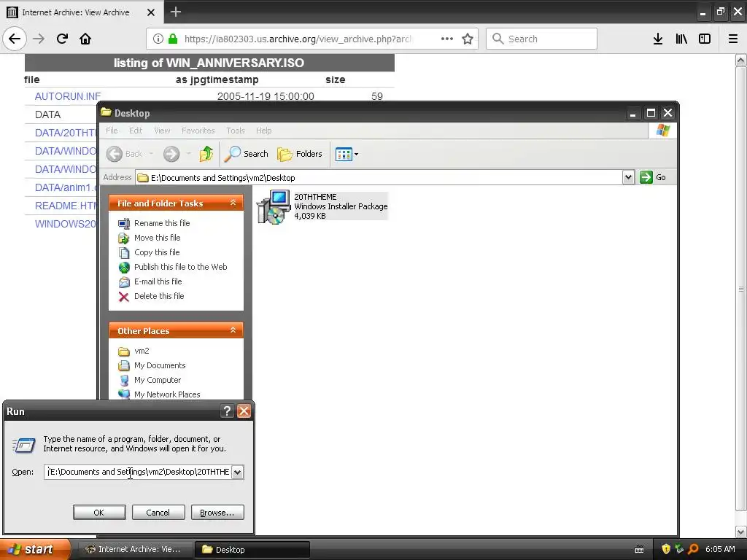Switch to Desktop taskbar button
Viewport: 747px width, 560px height.
click(252, 549)
